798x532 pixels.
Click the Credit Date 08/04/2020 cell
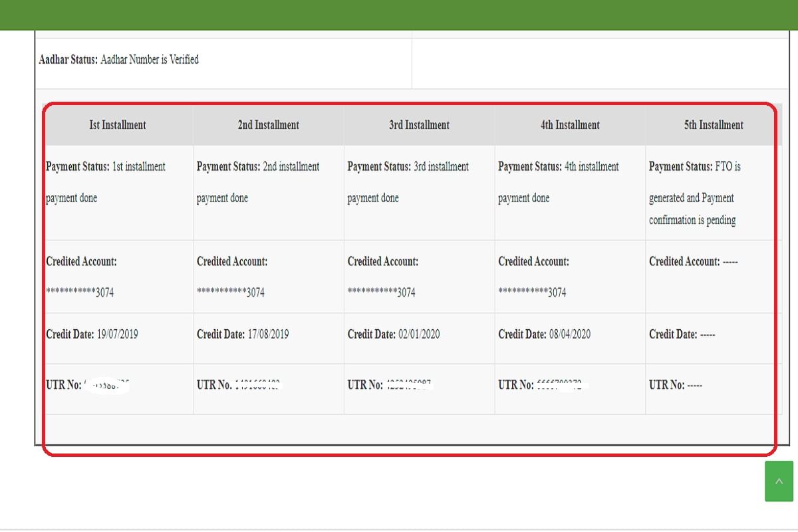(543, 334)
